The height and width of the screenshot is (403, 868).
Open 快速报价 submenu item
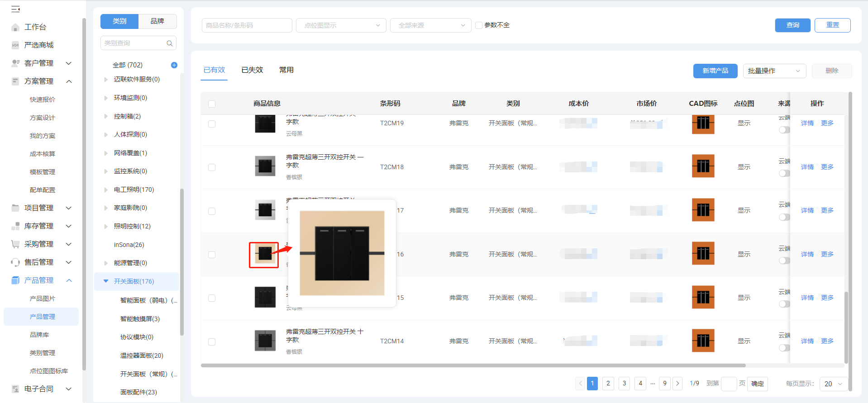[x=43, y=100]
